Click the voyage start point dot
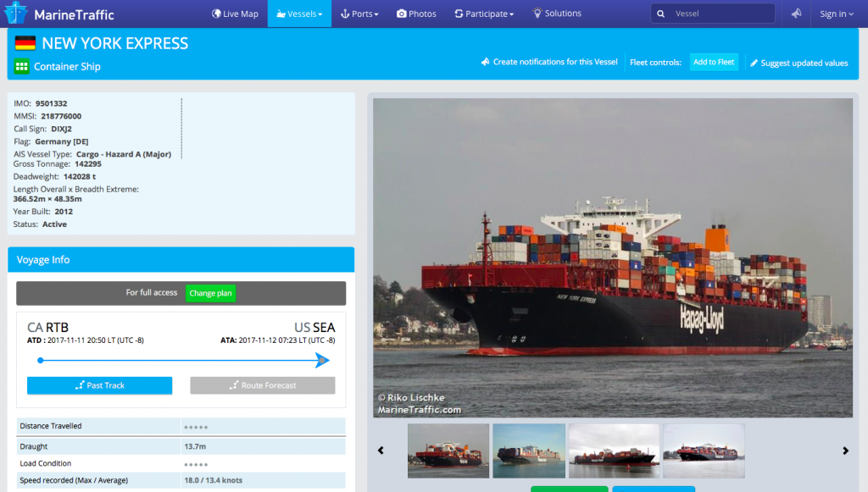 [x=41, y=361]
